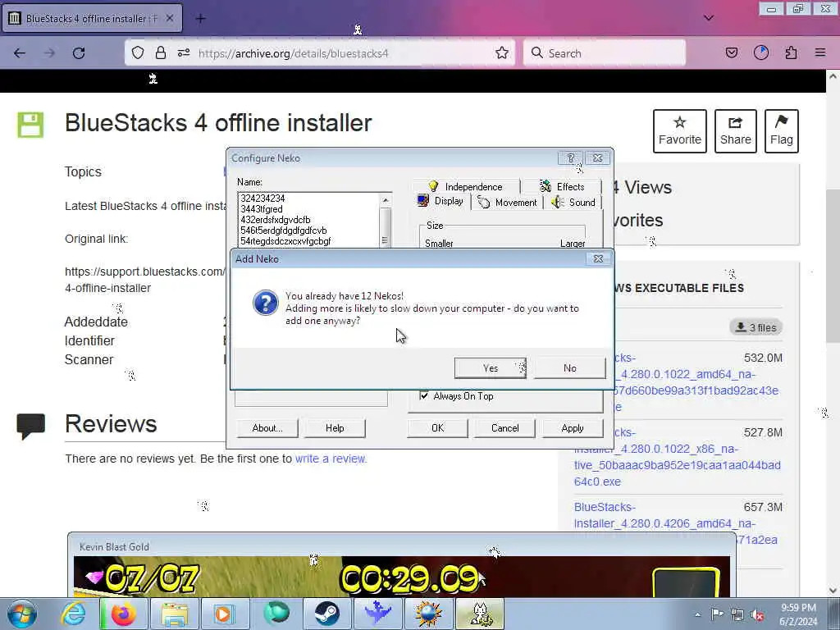The width and height of the screenshot is (840, 630).
Task: Click the Firefox search box
Action: coord(605,52)
